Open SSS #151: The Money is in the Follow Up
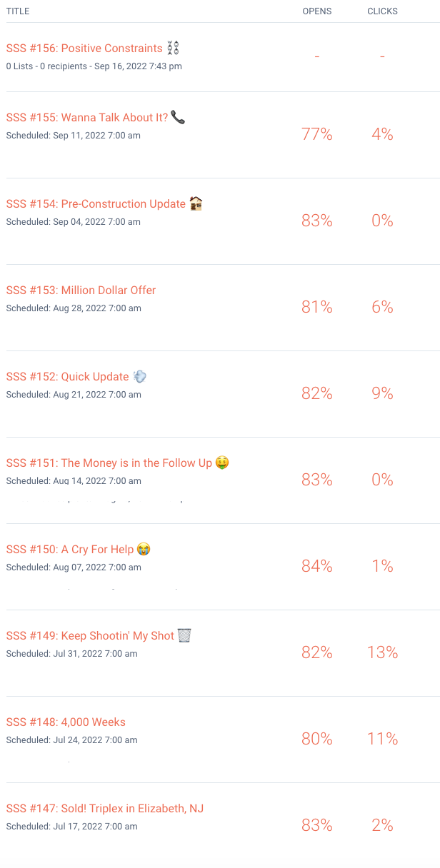 (x=109, y=463)
